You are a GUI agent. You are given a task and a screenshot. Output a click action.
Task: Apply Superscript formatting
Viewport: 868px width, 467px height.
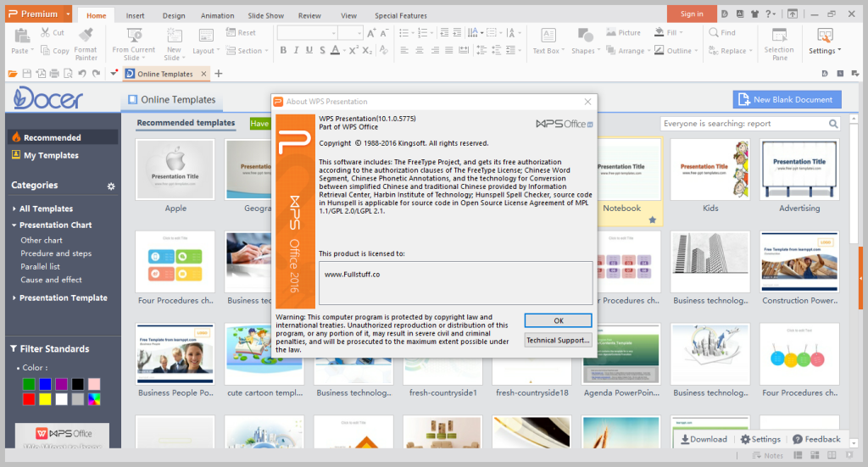point(353,50)
